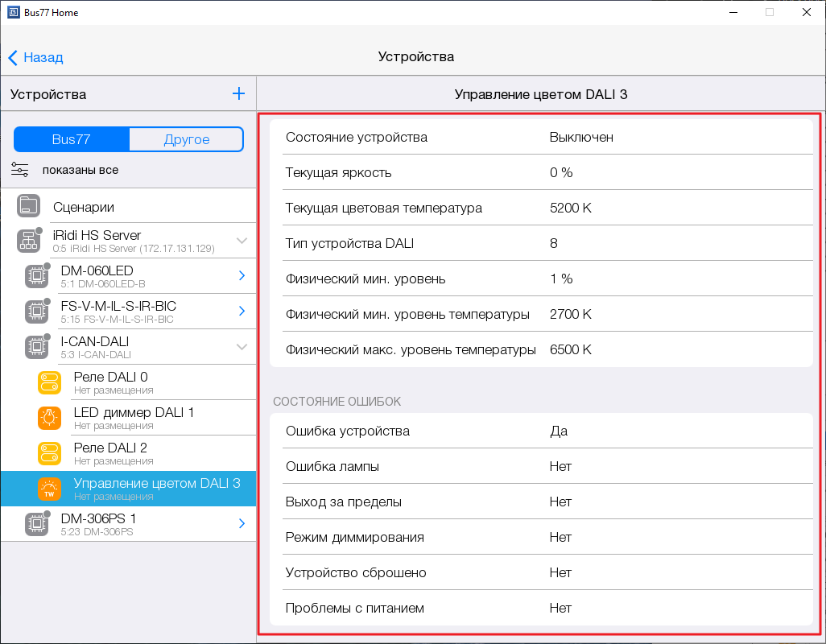Open FS-V-M-IL-S-IR-BIC details arrow
Screen dimensions: 826x644
[x=242, y=312]
